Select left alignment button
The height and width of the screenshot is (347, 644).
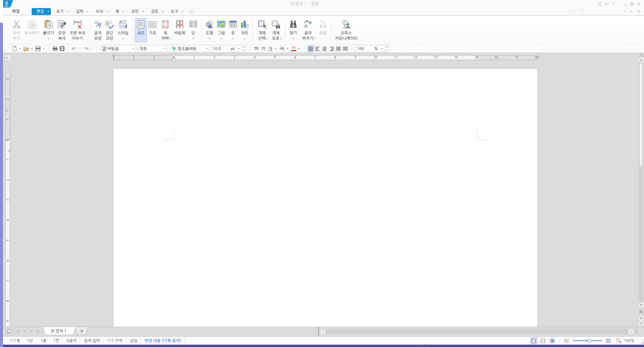click(x=317, y=49)
